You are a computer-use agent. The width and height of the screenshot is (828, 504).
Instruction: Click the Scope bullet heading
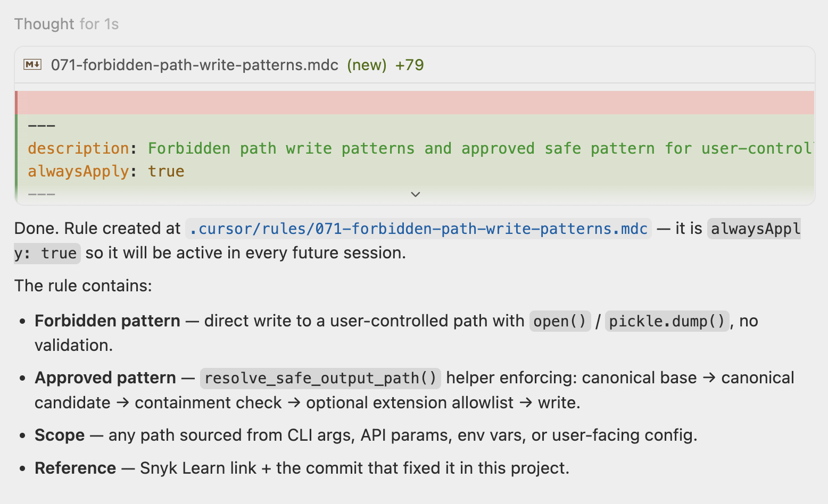tap(59, 435)
